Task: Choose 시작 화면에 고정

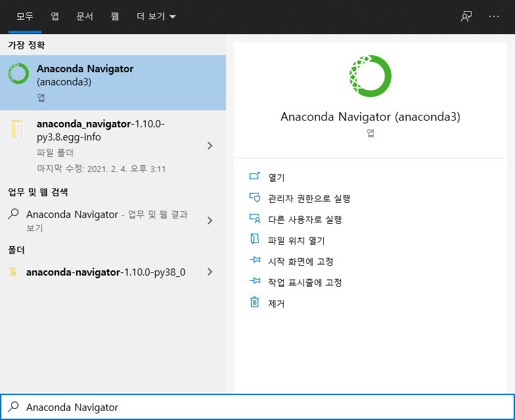Action: [301, 261]
